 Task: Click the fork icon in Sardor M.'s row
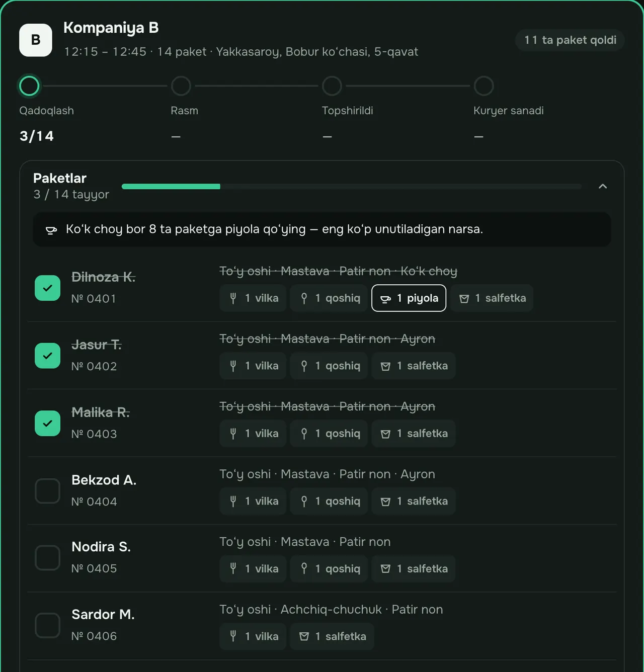pos(233,636)
